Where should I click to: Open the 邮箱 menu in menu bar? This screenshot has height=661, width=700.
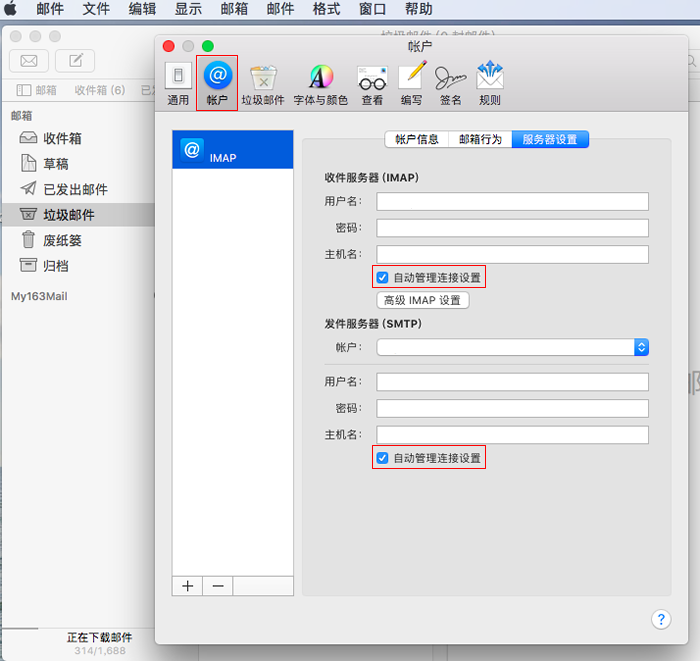point(234,8)
